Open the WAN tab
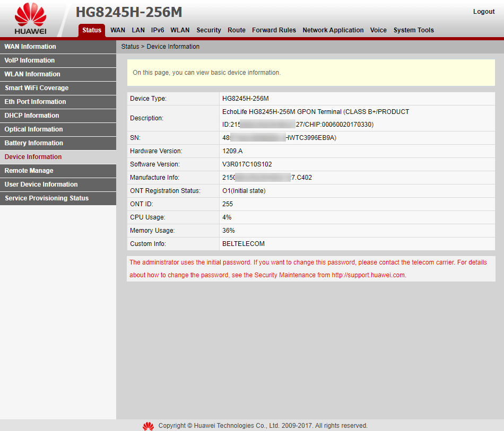Viewport: 504px width, 431px height. [x=117, y=30]
